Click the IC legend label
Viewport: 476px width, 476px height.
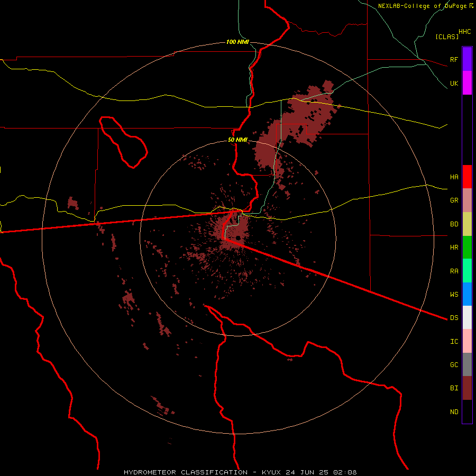click(x=454, y=341)
